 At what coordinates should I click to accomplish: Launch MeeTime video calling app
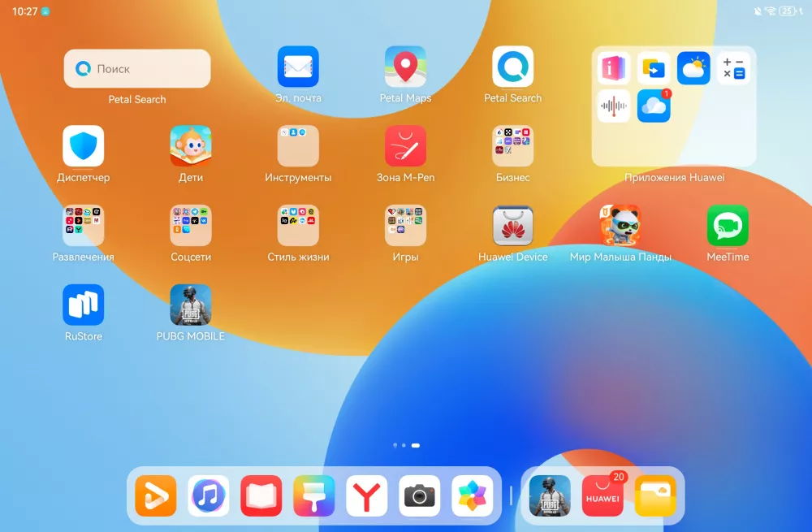point(728,225)
